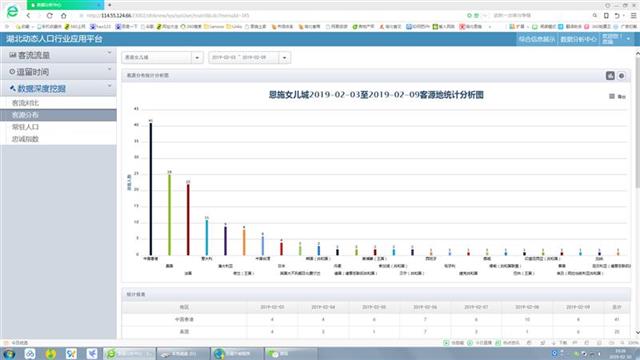Image resolution: width=640 pixels, height=360 pixels.
Task: Expand the 客流流量 sidebar section
Action: pyautogui.click(x=58, y=55)
